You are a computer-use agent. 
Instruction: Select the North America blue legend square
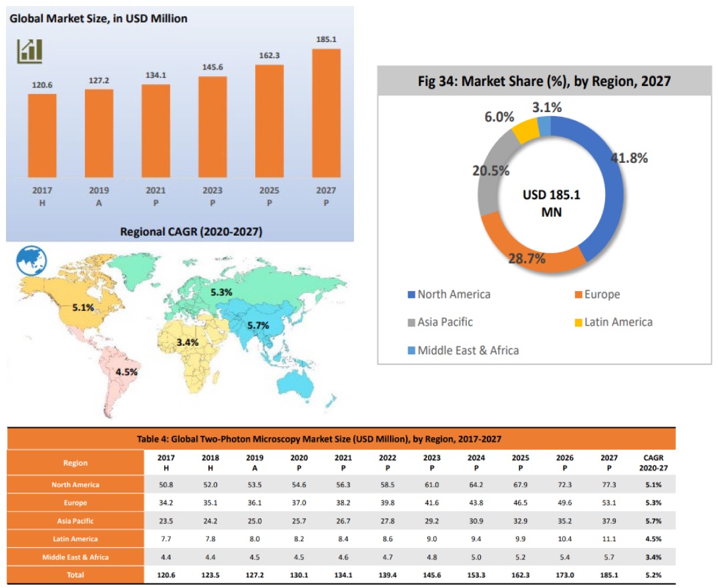coord(409,295)
